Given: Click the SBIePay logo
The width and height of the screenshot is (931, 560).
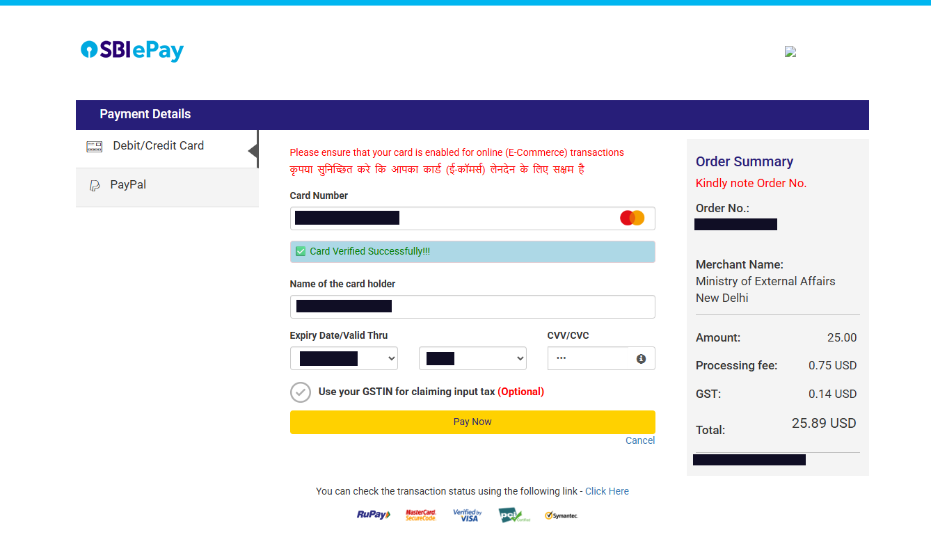Looking at the screenshot, I should click(132, 50).
